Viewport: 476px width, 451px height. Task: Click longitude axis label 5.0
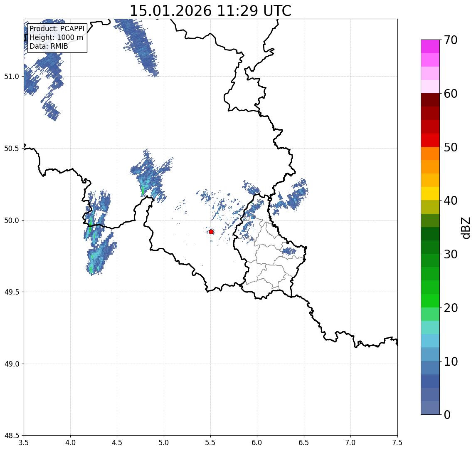point(164,443)
